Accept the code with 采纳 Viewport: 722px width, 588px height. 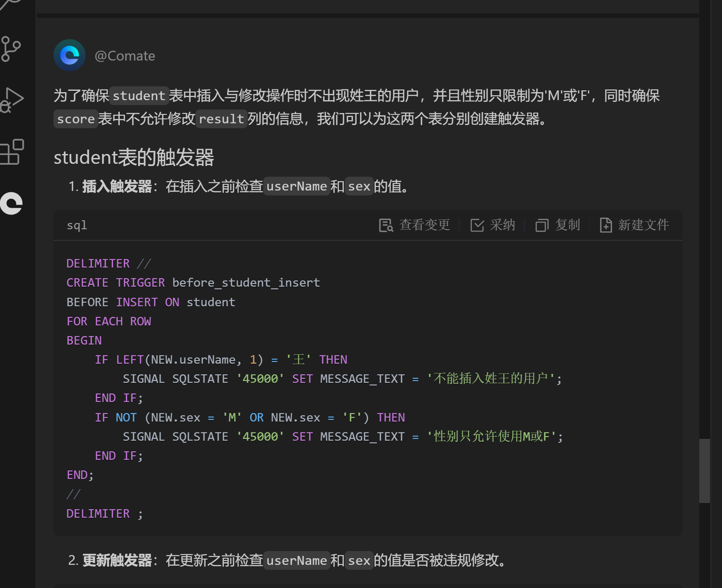point(493,225)
